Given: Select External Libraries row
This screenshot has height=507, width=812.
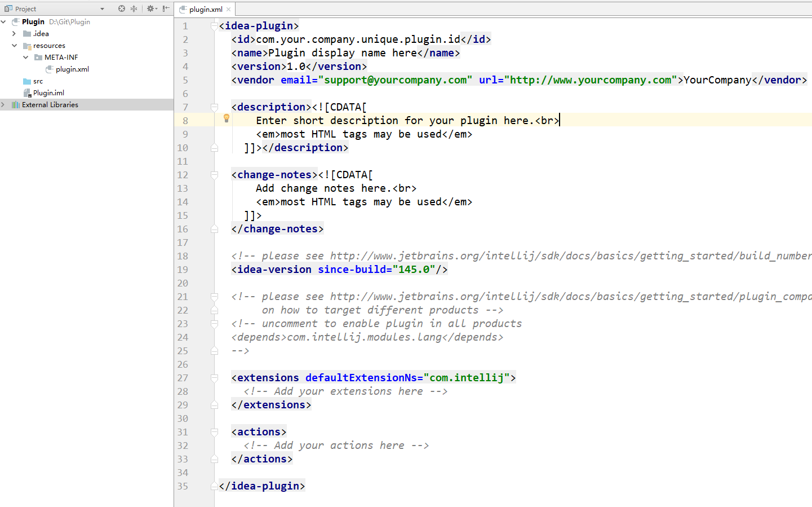Looking at the screenshot, I should tap(87, 105).
